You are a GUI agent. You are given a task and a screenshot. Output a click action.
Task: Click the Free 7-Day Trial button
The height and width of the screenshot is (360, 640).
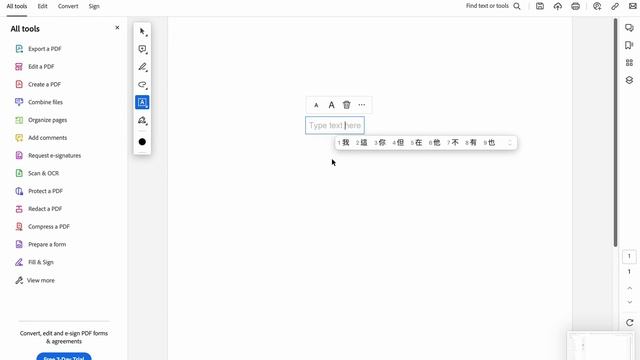pos(64,356)
